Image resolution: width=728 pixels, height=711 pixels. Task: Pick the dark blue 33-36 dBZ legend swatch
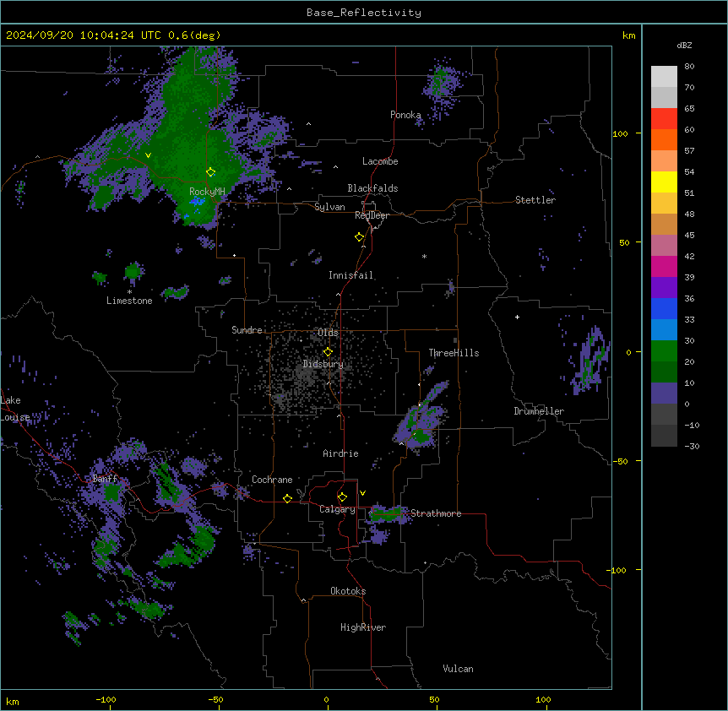point(664,308)
